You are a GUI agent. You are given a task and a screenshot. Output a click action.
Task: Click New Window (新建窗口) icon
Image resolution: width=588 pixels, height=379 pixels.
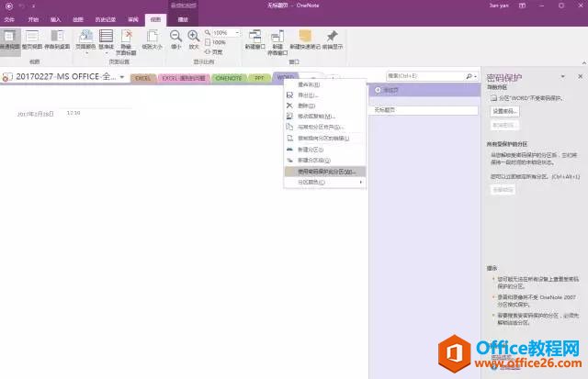pos(255,39)
